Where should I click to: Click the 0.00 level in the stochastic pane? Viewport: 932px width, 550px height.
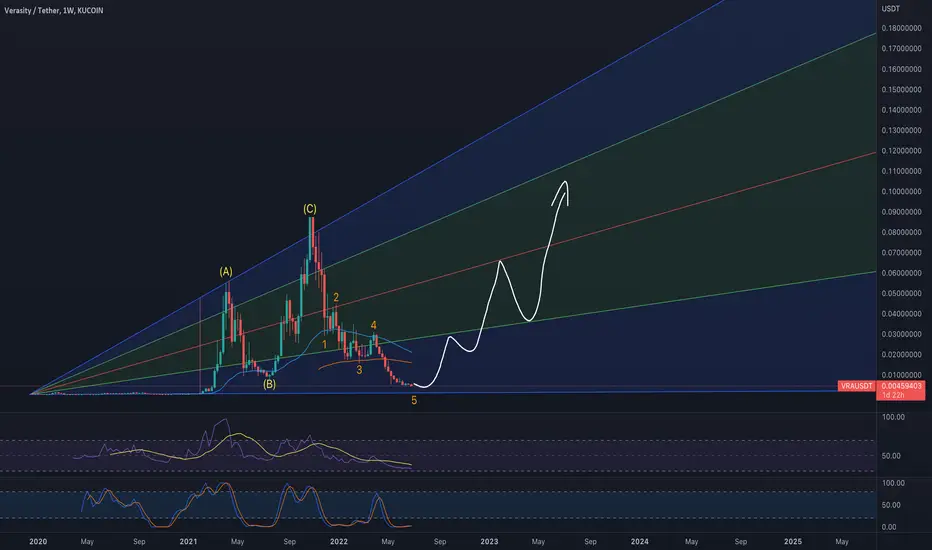click(889, 527)
